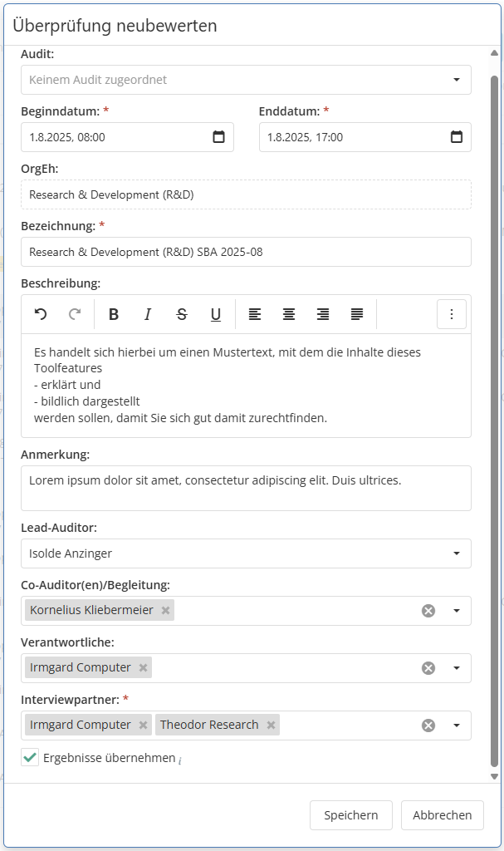The height and width of the screenshot is (851, 504).
Task: Enable underline formatting in the editor
Action: pos(216,314)
